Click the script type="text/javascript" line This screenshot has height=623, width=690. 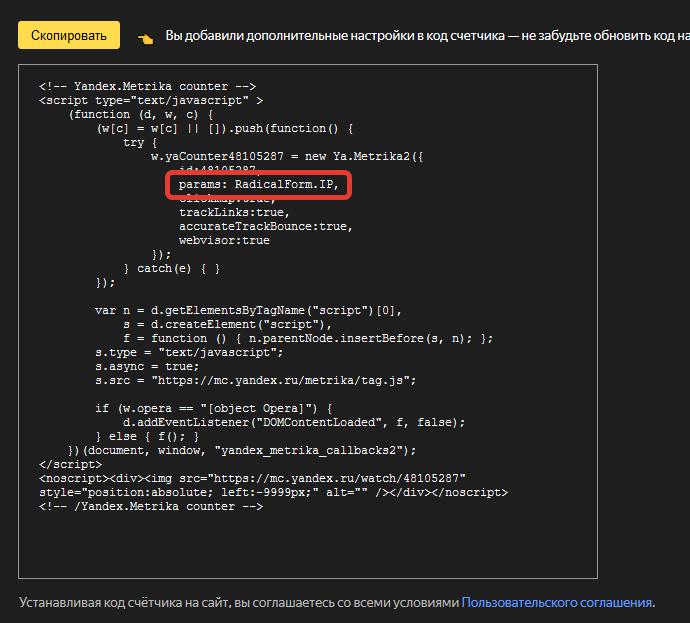tap(151, 101)
